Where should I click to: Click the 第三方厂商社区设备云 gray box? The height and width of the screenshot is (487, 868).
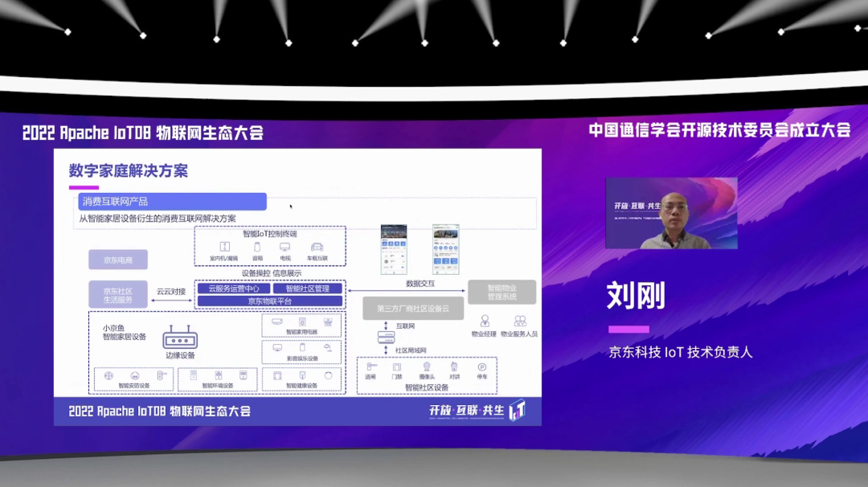point(413,309)
